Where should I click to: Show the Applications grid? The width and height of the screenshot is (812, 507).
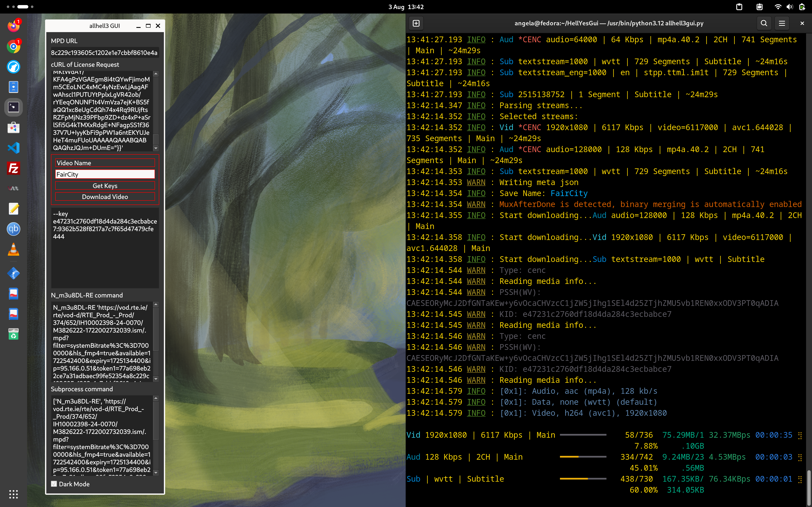(x=13, y=494)
